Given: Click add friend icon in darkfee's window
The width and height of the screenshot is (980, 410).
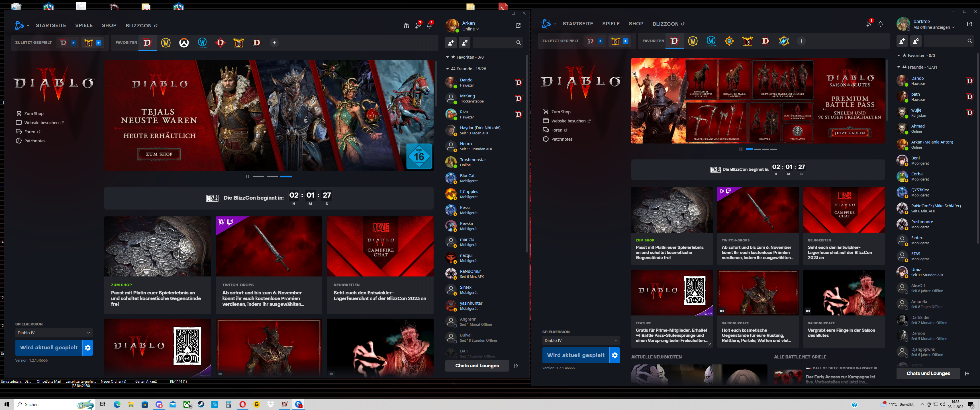Looking at the screenshot, I should coord(902,41).
